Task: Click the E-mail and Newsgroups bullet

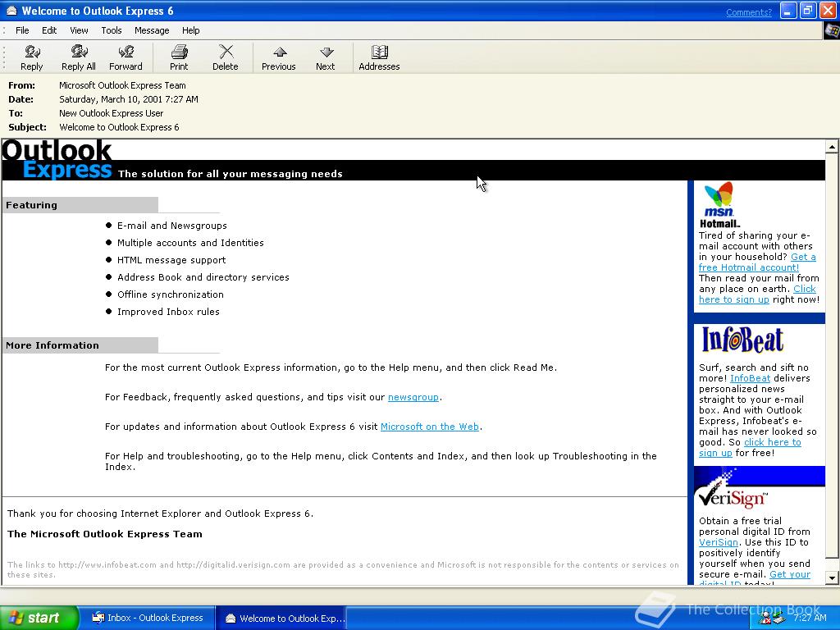Action: point(172,226)
